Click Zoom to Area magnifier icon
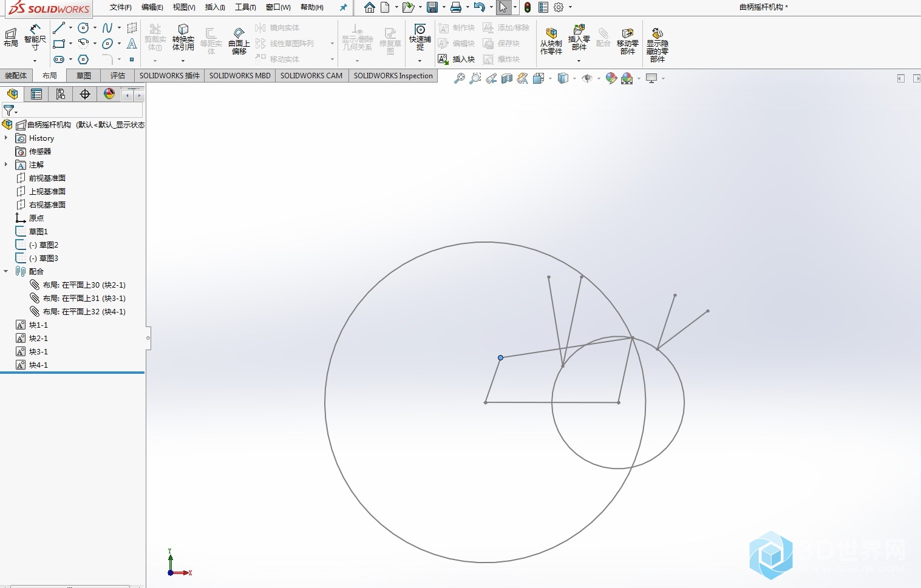Image resolution: width=921 pixels, height=588 pixels. point(475,78)
